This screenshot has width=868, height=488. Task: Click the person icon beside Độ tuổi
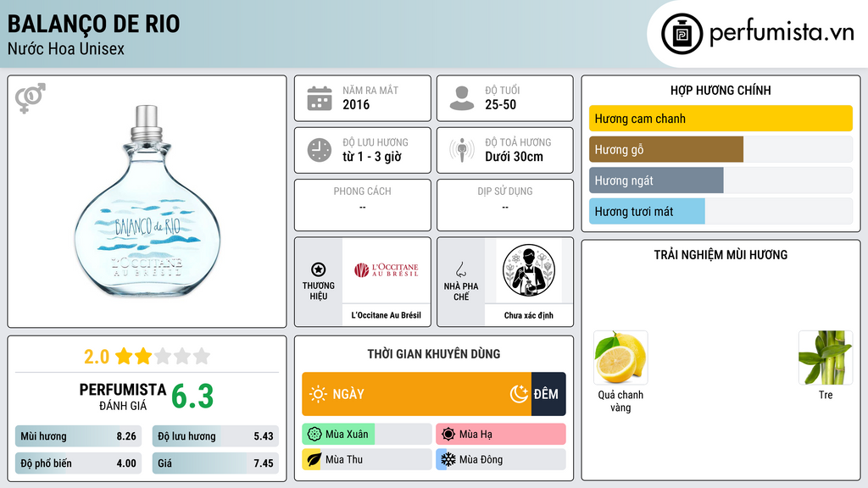462,98
